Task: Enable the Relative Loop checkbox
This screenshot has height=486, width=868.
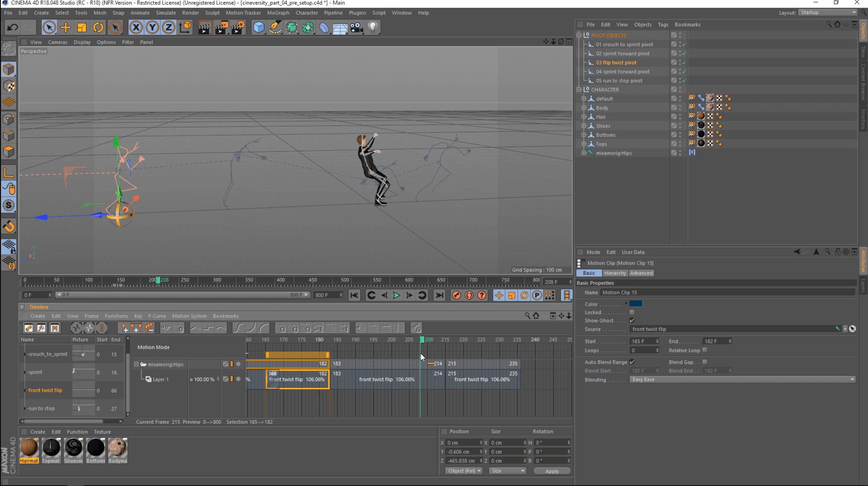Action: click(705, 350)
